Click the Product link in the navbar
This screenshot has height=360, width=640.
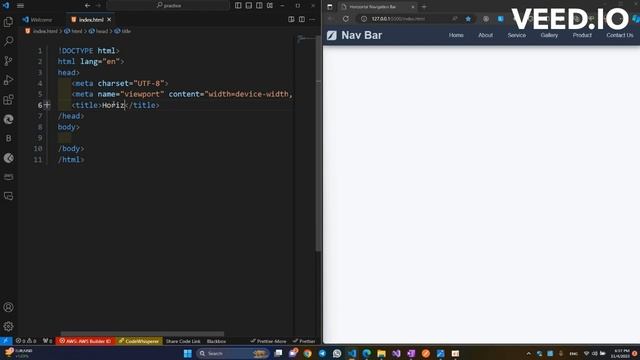[582, 35]
